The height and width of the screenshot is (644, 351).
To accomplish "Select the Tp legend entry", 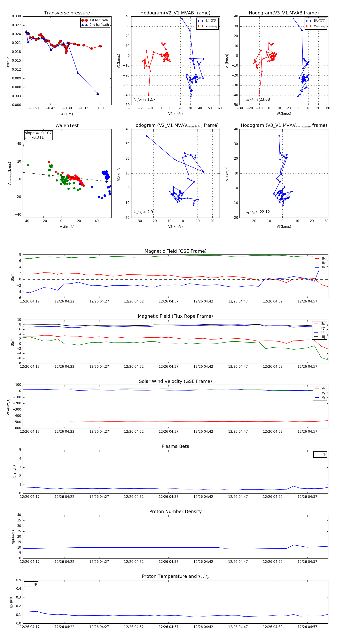I will pyautogui.click(x=31, y=584).
